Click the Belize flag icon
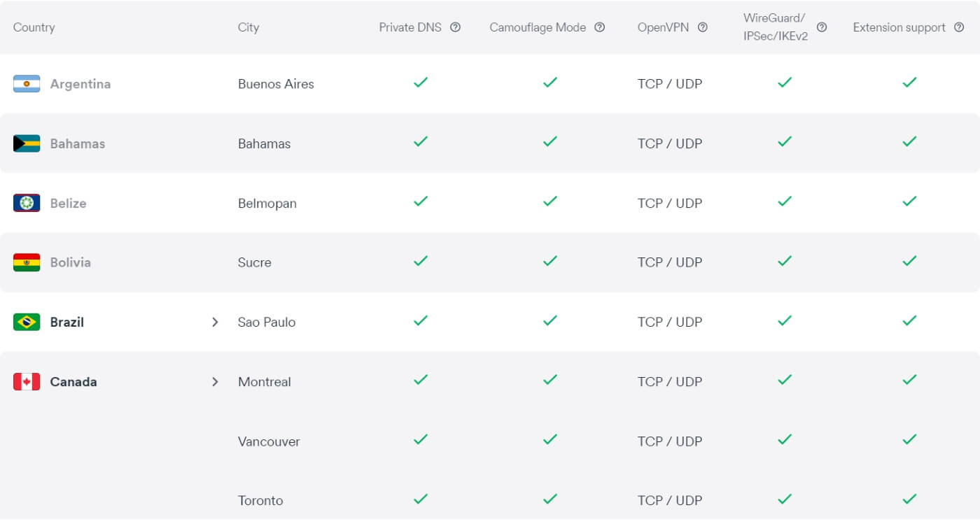Screen dimensions: 980x524 27,203
